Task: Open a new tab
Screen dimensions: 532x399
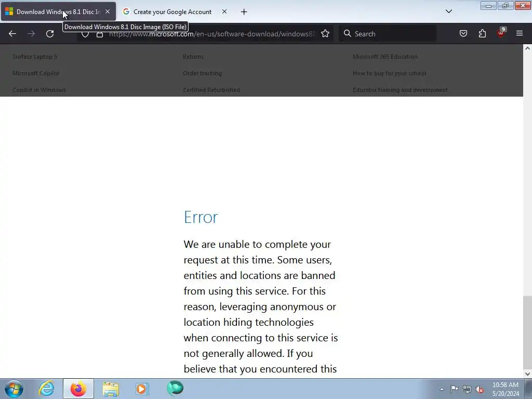Action: click(244, 12)
